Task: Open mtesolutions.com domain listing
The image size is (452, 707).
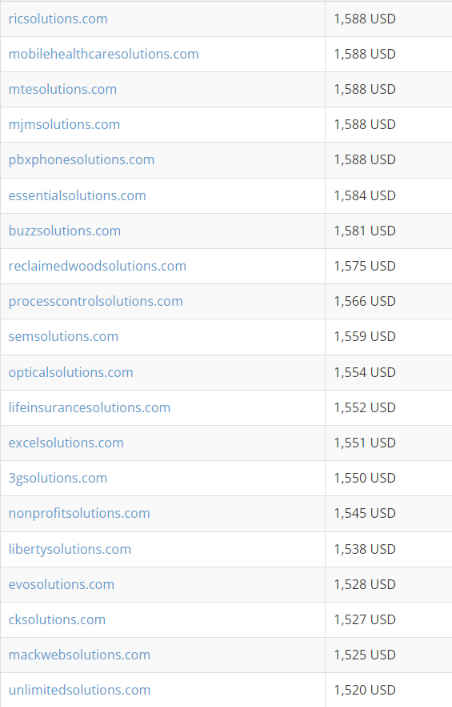Action: 62,89
